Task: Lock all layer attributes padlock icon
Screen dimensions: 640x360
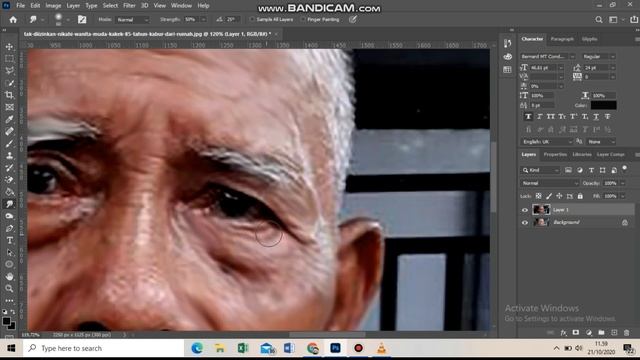Action: [x=580, y=196]
